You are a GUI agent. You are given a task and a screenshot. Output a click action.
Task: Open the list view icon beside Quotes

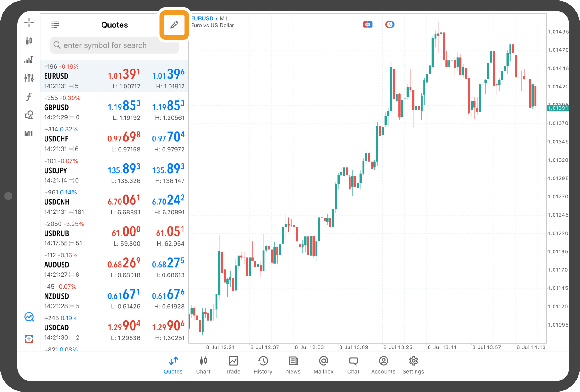click(x=55, y=25)
